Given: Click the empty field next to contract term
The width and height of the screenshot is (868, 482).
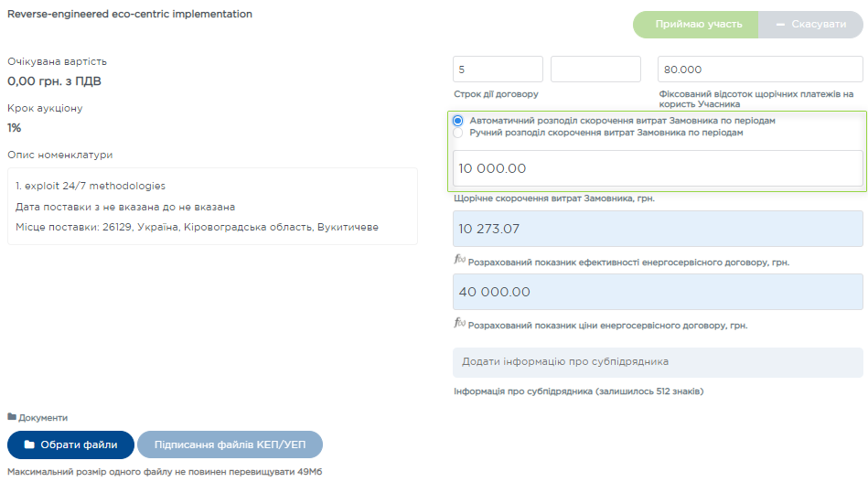Looking at the screenshot, I should click(595, 70).
